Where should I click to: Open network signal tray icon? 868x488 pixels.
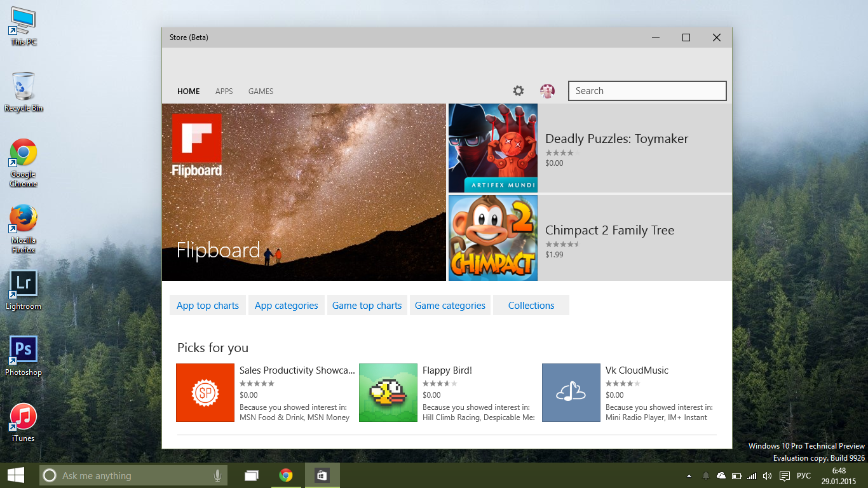point(752,475)
